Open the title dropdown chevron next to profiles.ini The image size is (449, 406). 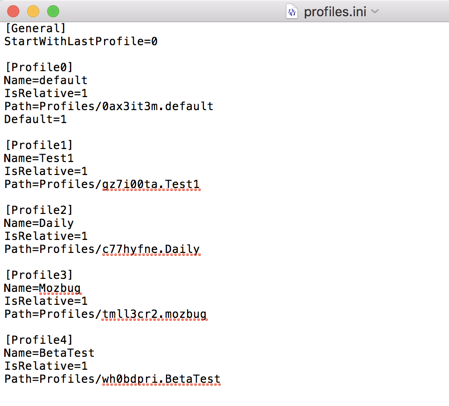coord(375,12)
